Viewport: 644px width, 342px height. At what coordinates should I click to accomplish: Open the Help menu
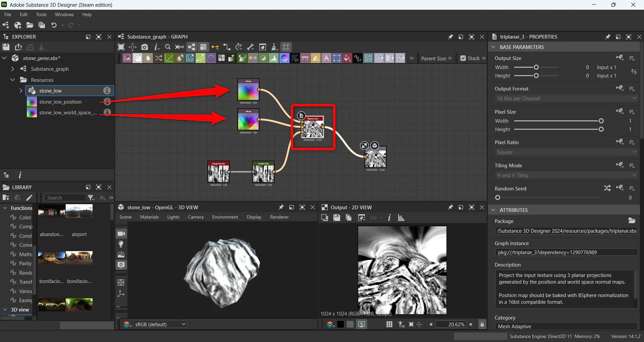[87, 14]
